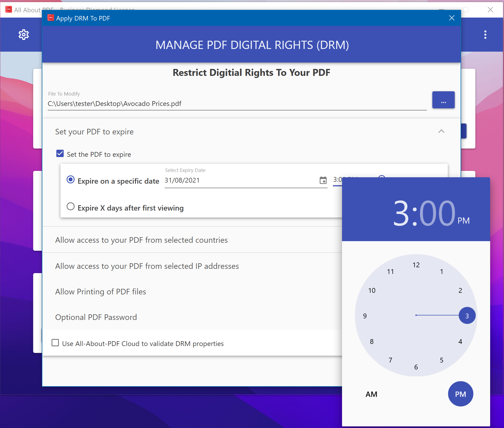504x428 pixels.
Task: Pick hour 12 on the clock
Action: coord(416,265)
